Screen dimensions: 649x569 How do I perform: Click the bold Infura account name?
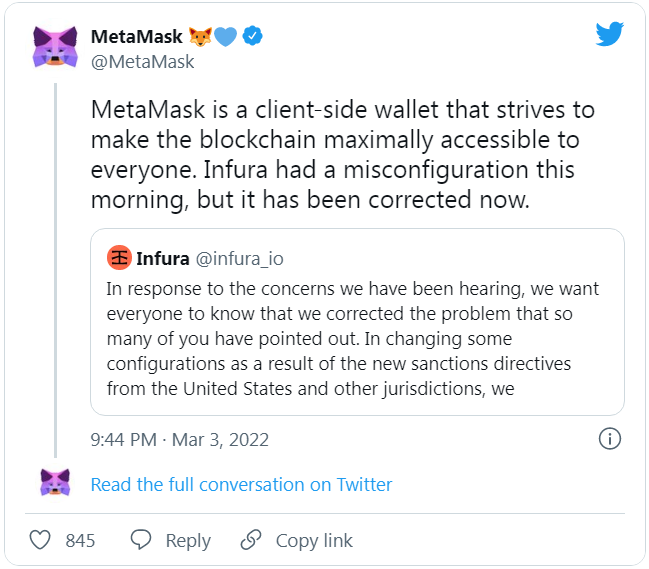pos(163,259)
